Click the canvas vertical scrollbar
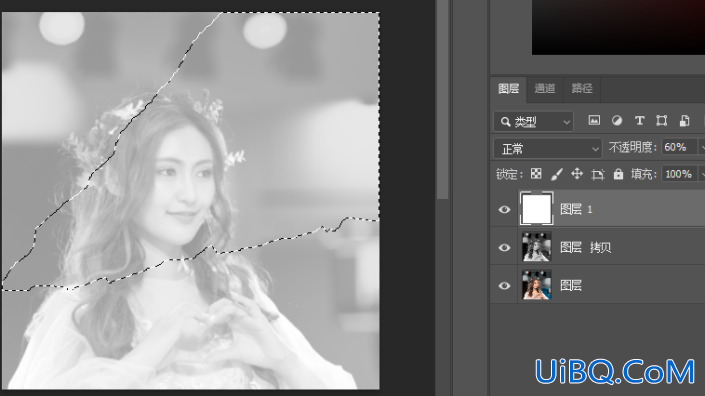Viewport: 705px width, 396px height. pyautogui.click(x=442, y=99)
